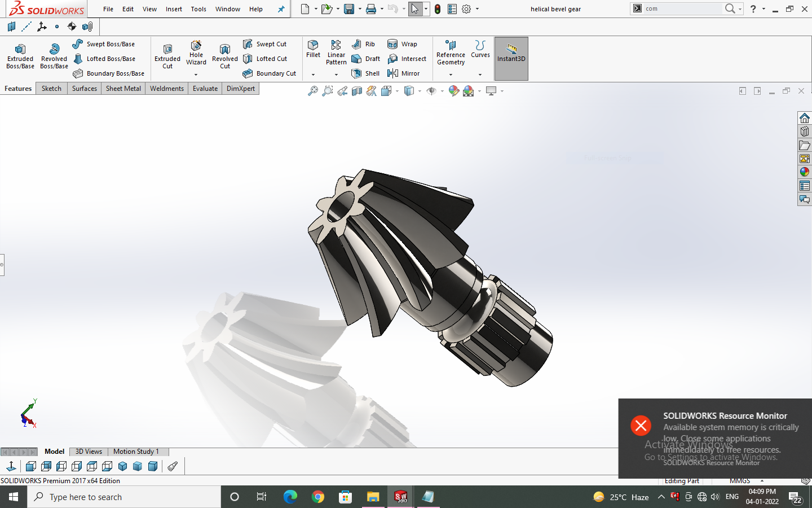Insert a Coordinate System
812x508 pixels.
[x=42, y=27]
